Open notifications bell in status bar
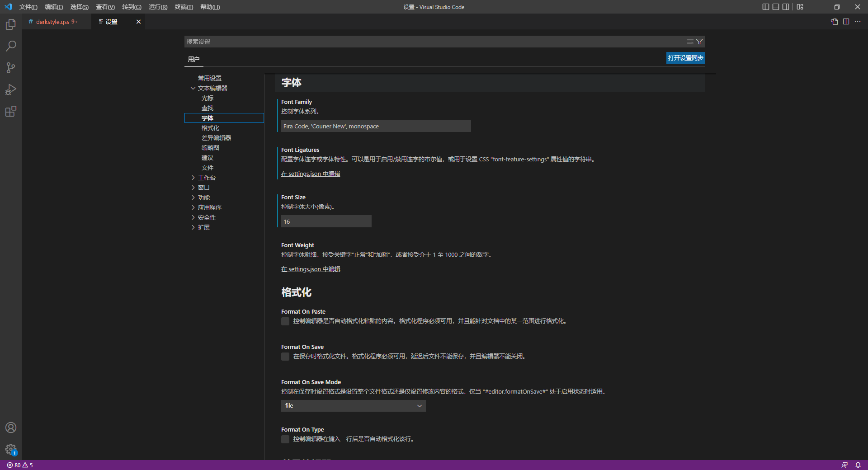This screenshot has height=470, width=868. point(858,465)
